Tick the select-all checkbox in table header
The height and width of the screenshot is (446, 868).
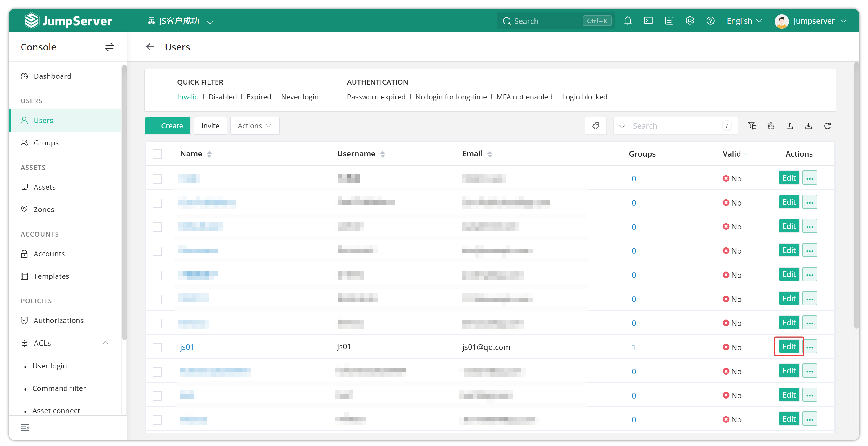(x=157, y=154)
